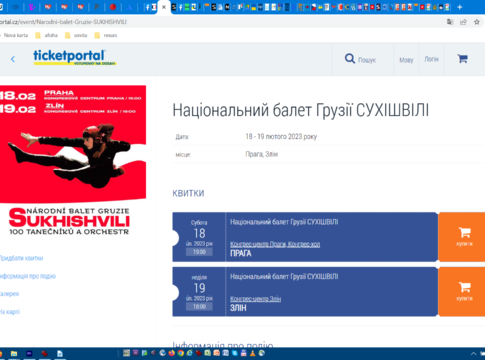Launch Premiere Pro from taskbar
The width and height of the screenshot is (485, 360).
pos(29,354)
